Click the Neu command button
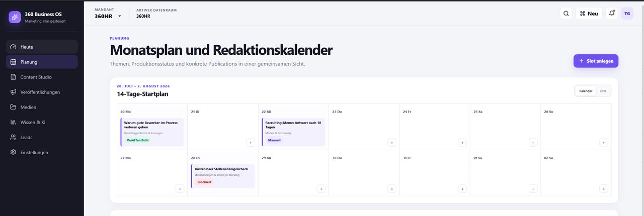The width and height of the screenshot is (644, 216). click(589, 14)
